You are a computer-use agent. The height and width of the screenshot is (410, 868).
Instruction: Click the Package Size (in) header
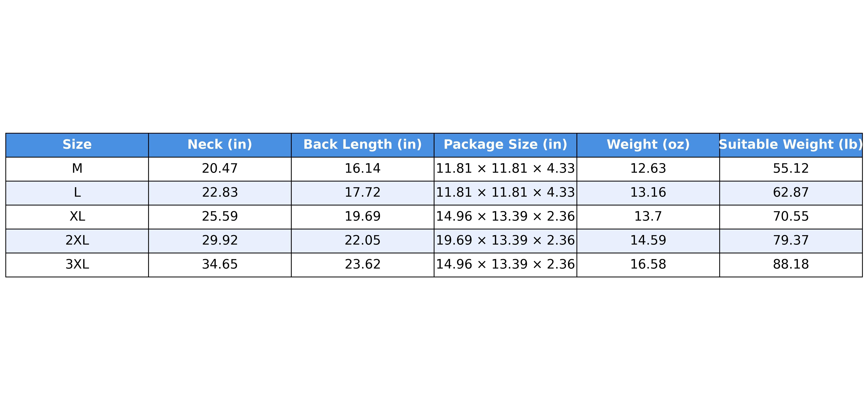(505, 145)
